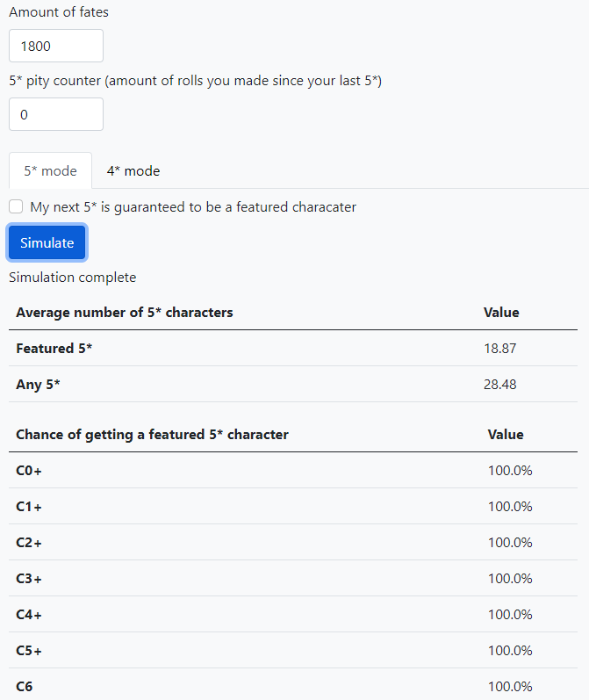This screenshot has height=700, width=589.
Task: Select the 5* mode tab
Action: pos(50,171)
